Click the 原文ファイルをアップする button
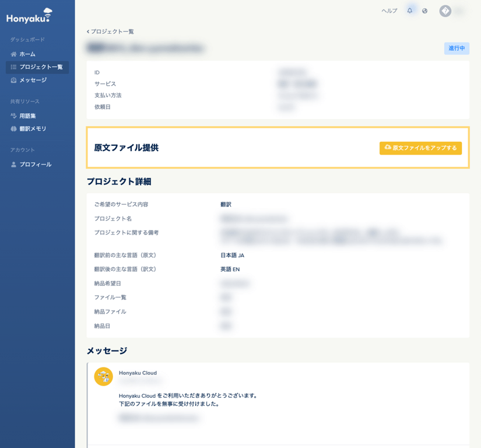 coord(420,148)
